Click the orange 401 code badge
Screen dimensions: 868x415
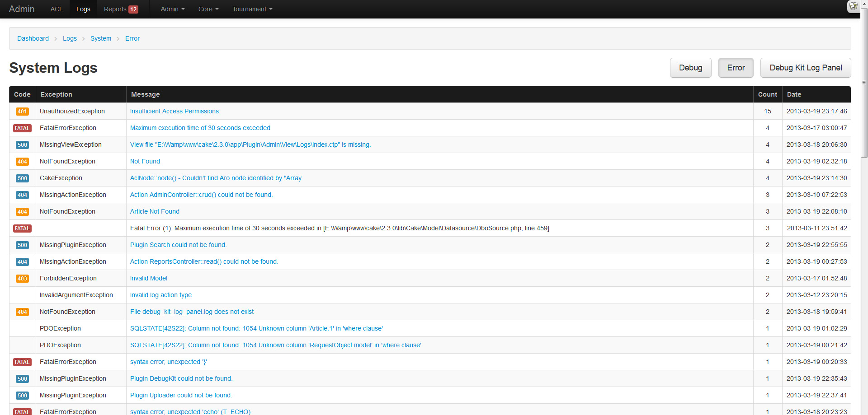pyautogui.click(x=22, y=112)
